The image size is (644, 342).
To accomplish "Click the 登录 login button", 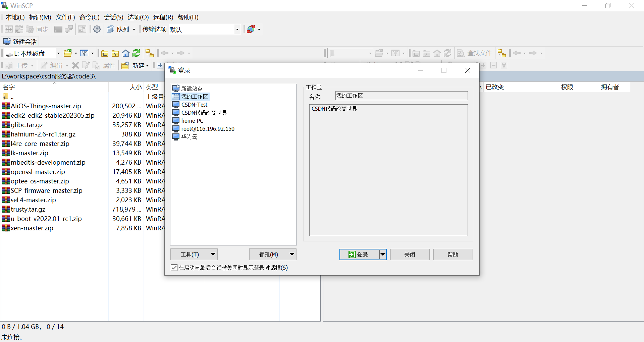I will coord(359,254).
